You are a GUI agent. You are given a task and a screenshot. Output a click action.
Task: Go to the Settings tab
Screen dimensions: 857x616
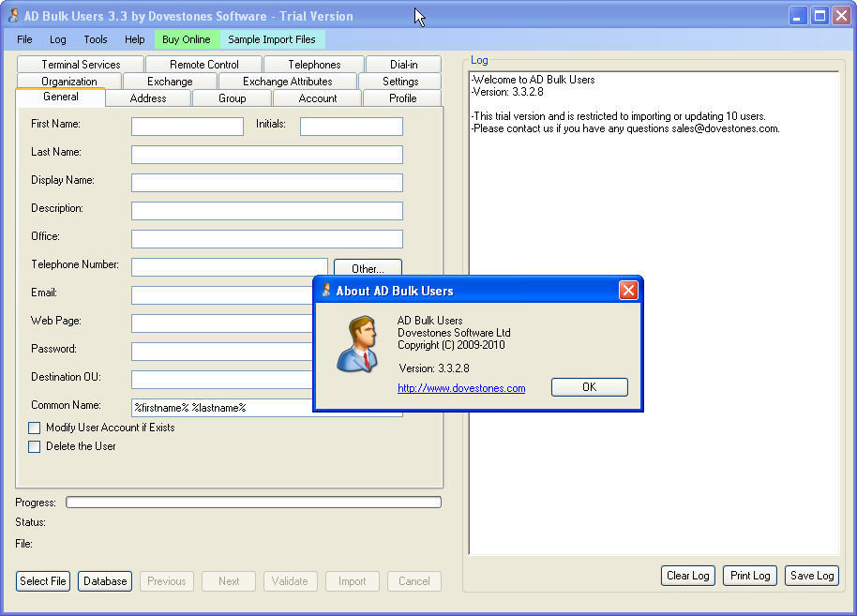(x=400, y=81)
